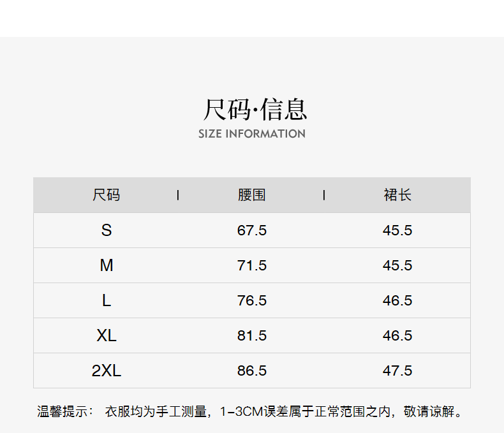
Task: Click skirt length 47.5 in the 2XL row
Action: 397,371
